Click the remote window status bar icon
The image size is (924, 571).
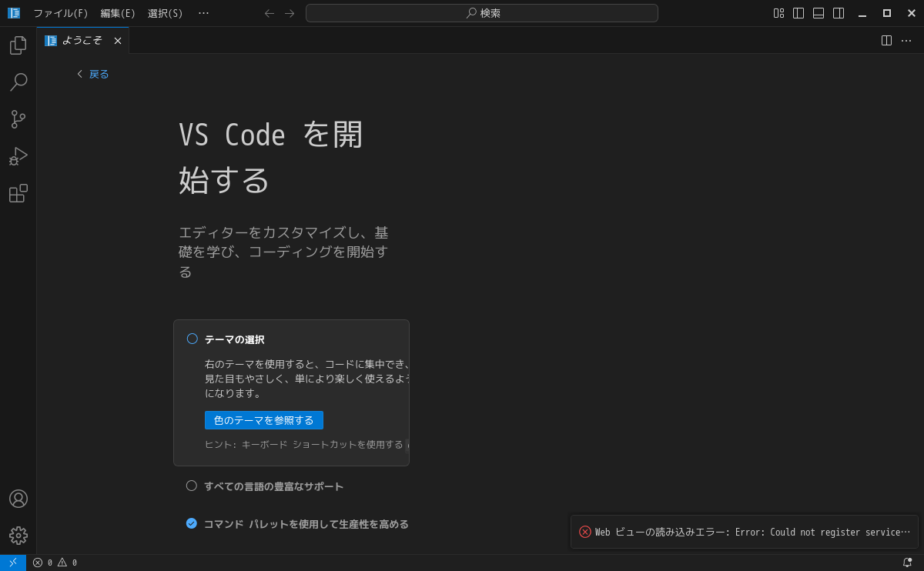tap(13, 563)
